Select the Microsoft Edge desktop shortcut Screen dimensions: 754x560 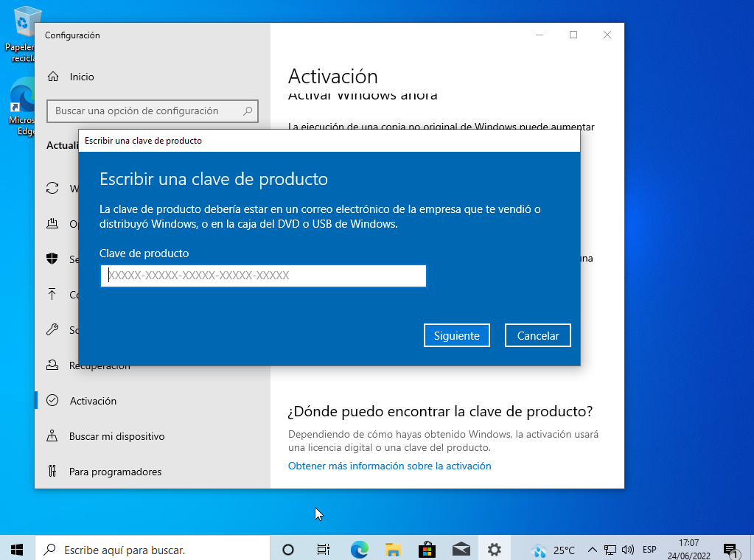[21, 107]
